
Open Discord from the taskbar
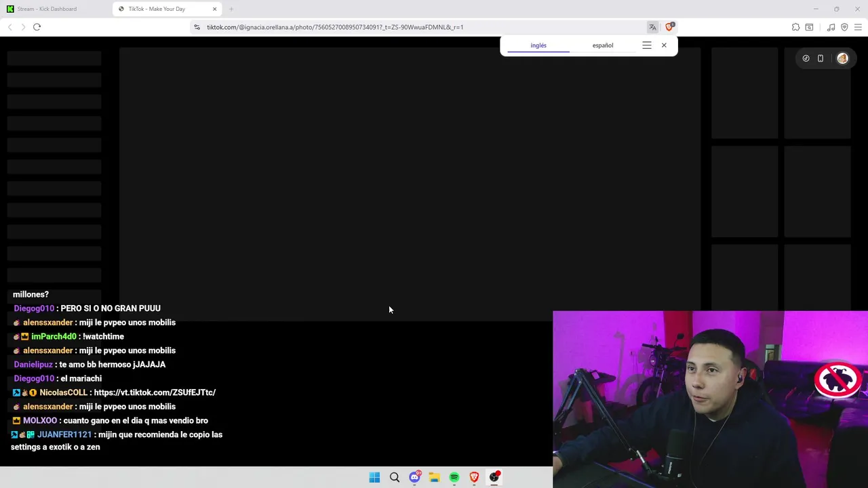[414, 477]
